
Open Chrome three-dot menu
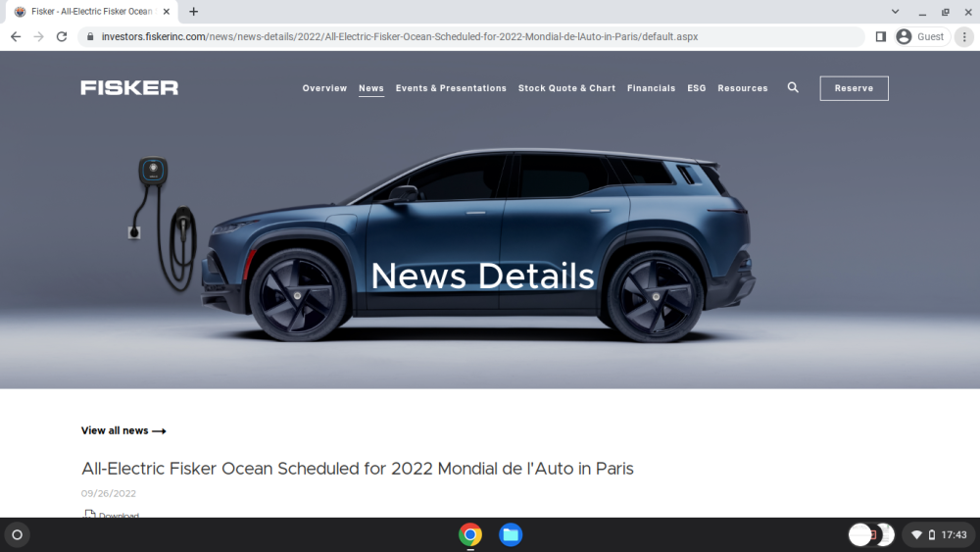(x=964, y=37)
